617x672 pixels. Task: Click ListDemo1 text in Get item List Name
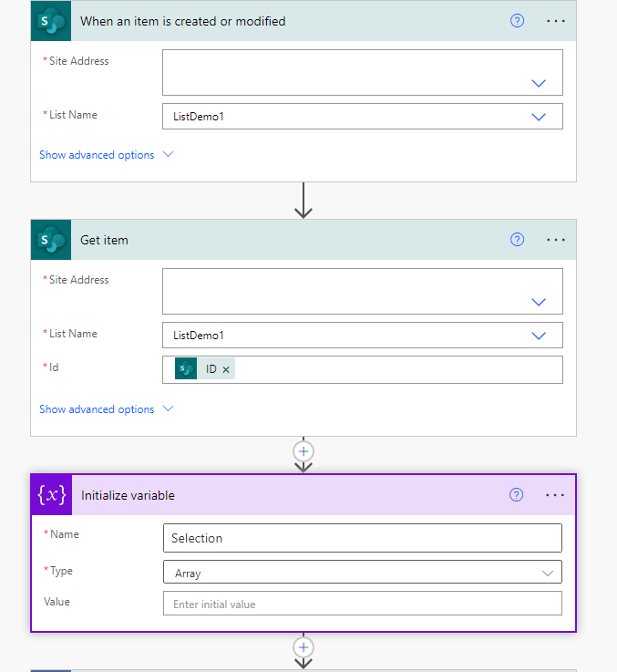coord(199,336)
